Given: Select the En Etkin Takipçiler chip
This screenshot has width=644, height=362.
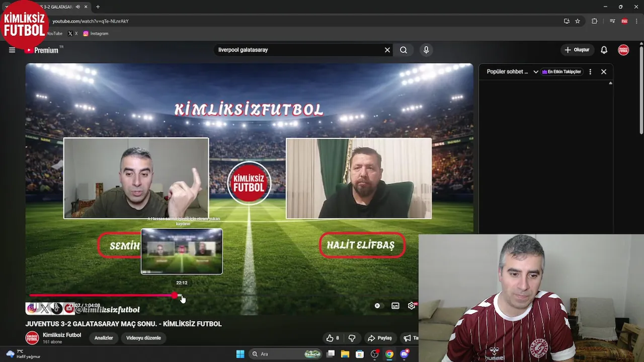Looking at the screenshot, I should pyautogui.click(x=561, y=71).
